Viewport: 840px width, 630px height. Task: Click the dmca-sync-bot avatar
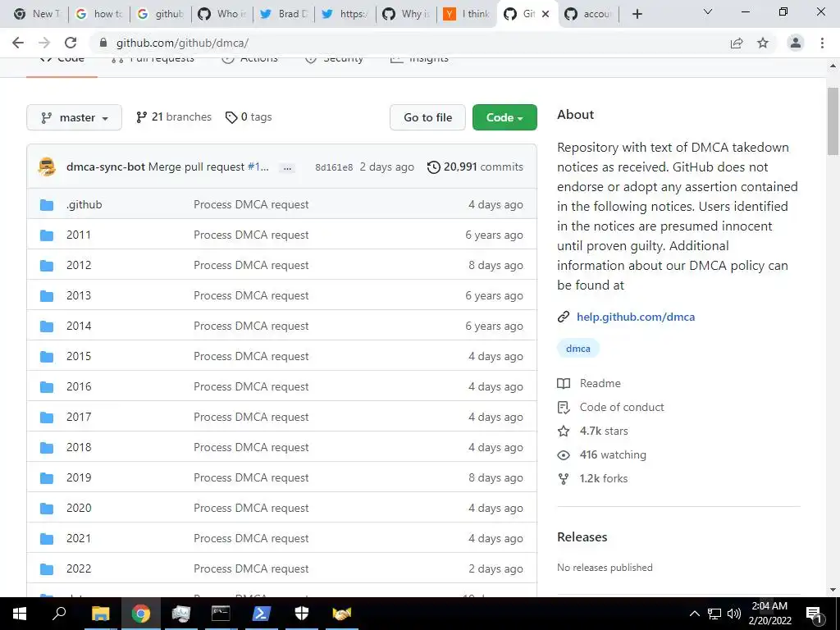click(47, 167)
